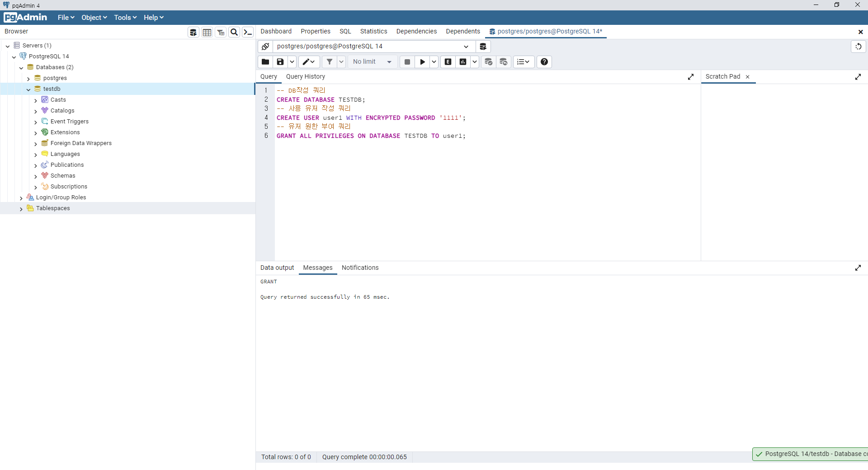Open connection selector postgres/postgres@PostgreSQL 14

click(374, 47)
